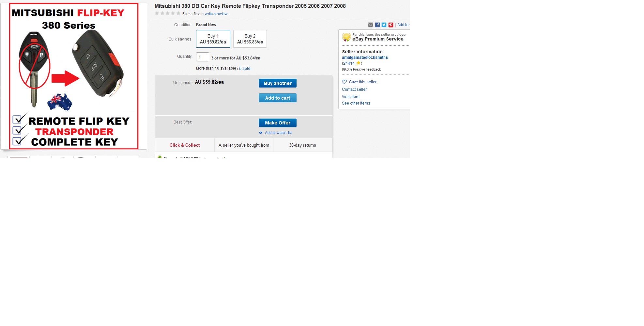Screen dimensions: 644x326
Task: Click seller's feedback star icon
Action: point(358,63)
